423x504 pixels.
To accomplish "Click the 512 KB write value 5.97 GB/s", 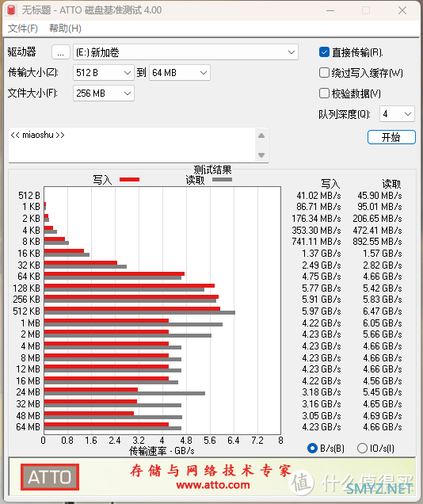I will pyautogui.click(x=322, y=311).
